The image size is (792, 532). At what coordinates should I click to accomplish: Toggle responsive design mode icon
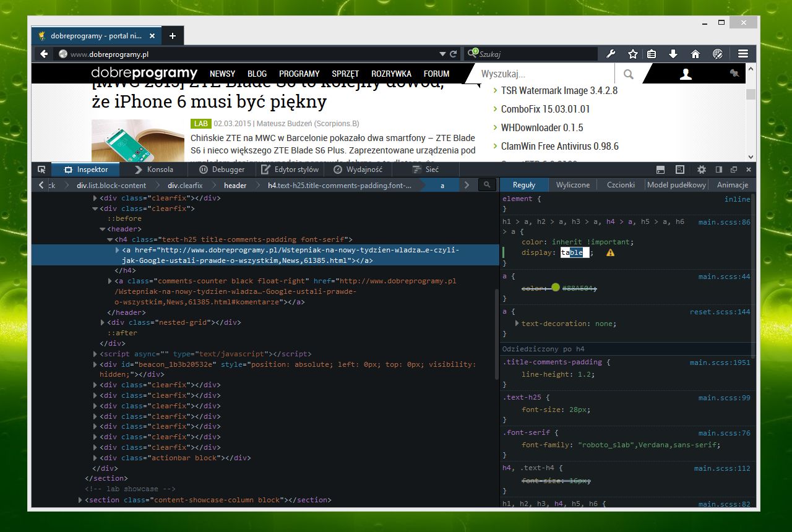click(x=680, y=169)
